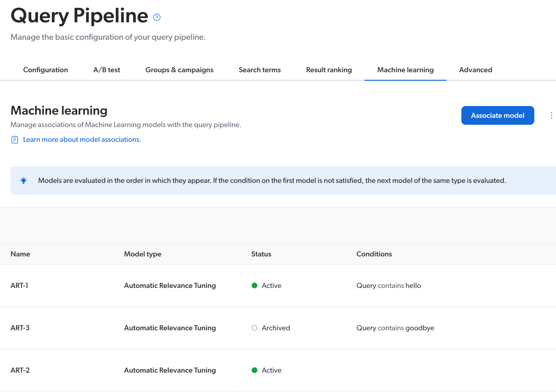Select the Search terms tab
Screen dimensions: 556x392
260,70
